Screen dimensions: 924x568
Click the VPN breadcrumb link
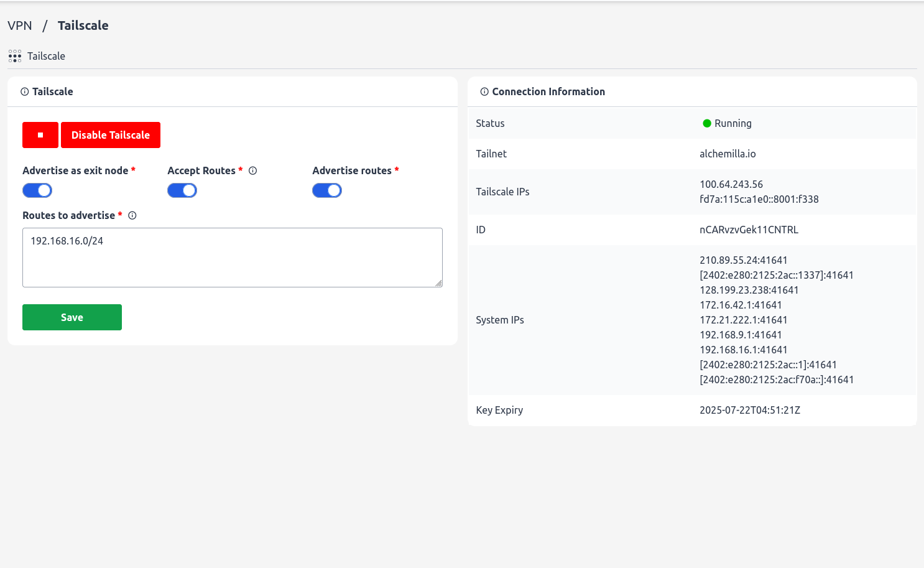(x=20, y=26)
